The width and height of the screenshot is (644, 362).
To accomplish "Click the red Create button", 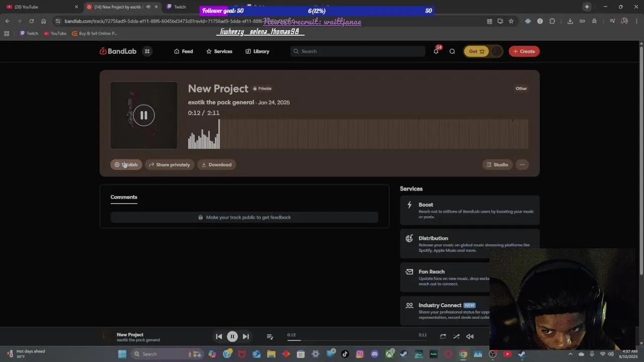I will (524, 51).
